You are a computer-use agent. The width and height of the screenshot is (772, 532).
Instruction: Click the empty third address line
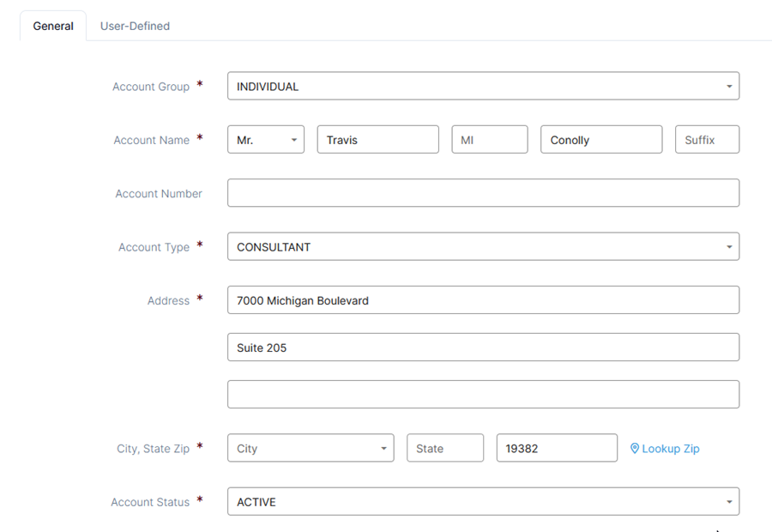tap(483, 395)
